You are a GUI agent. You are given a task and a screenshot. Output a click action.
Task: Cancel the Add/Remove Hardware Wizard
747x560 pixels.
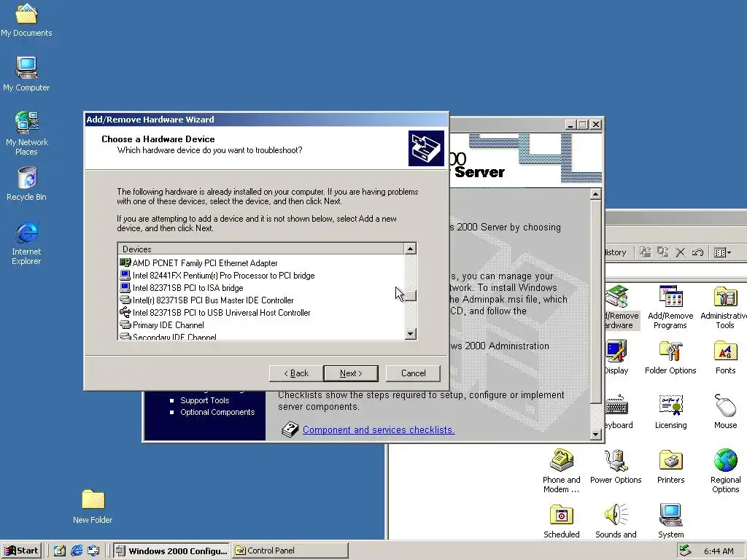click(x=413, y=373)
